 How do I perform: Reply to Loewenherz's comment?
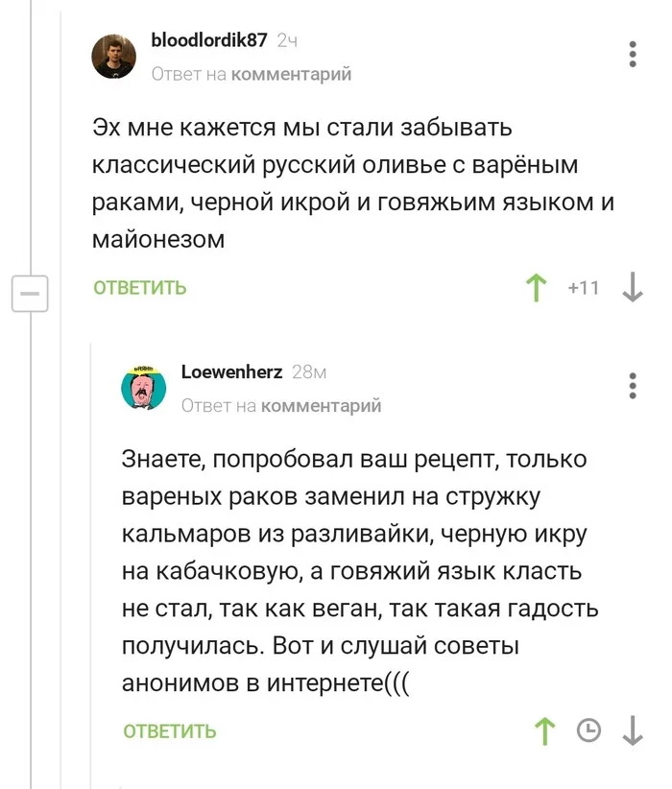(170, 731)
